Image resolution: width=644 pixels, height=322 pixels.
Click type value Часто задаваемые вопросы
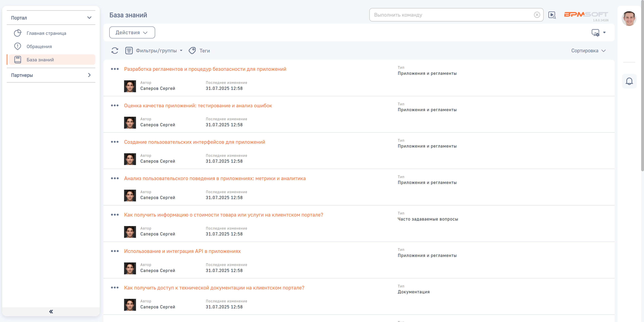pyautogui.click(x=428, y=219)
